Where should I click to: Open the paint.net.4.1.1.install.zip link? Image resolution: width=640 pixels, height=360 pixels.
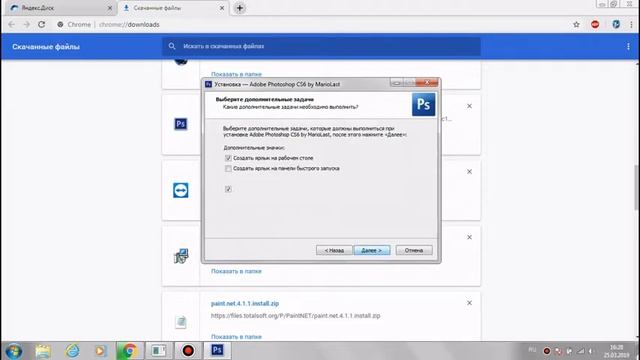[x=245, y=304]
